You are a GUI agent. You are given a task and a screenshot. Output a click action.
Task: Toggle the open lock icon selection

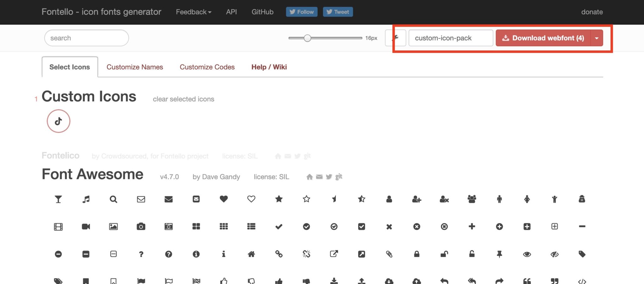point(444,254)
